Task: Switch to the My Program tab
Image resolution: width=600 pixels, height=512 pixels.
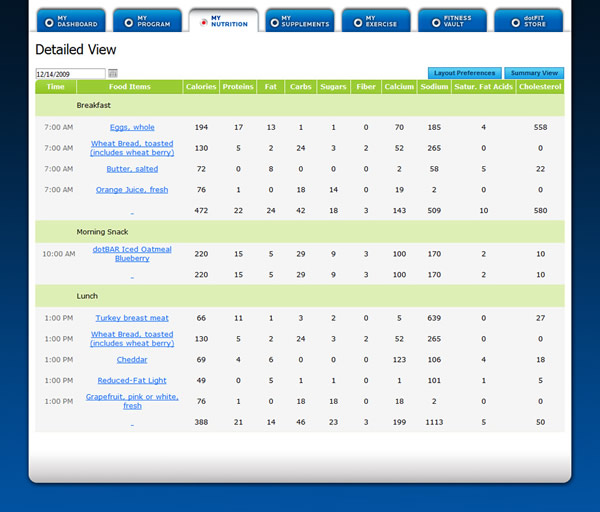Action: (x=146, y=21)
